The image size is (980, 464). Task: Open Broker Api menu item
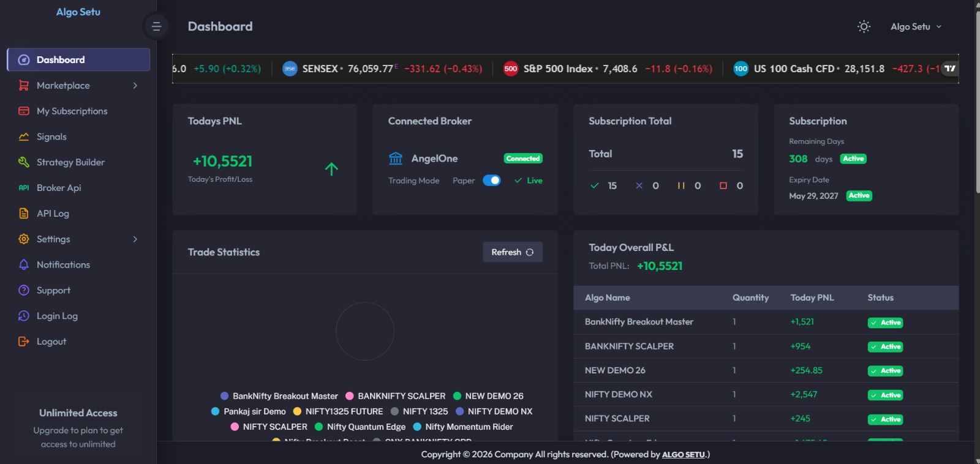78,188
